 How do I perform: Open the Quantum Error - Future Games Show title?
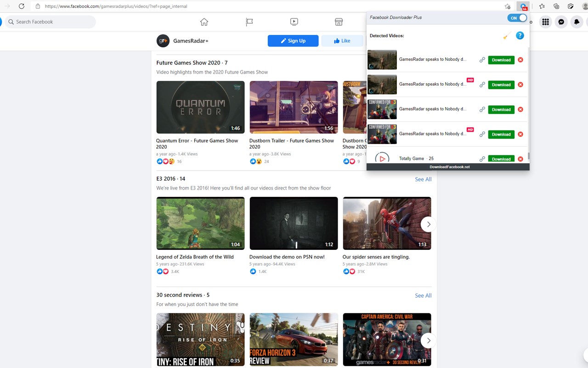point(197,144)
